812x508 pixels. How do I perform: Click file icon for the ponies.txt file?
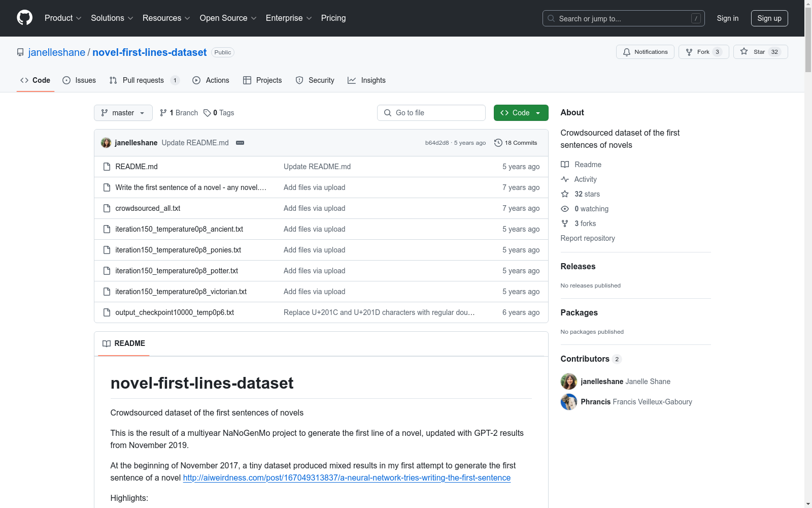pos(107,250)
